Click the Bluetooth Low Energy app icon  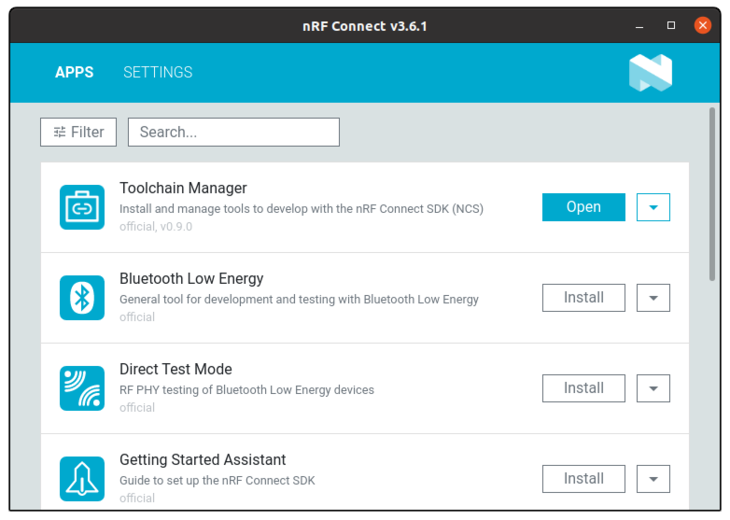pos(82,297)
